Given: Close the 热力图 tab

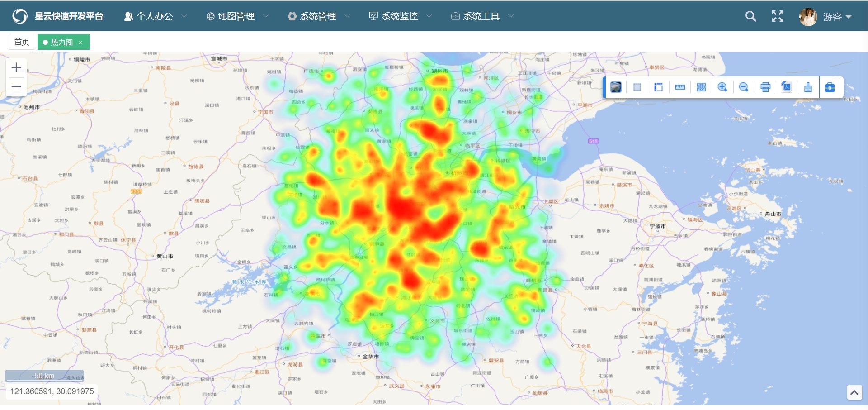Looking at the screenshot, I should tap(80, 43).
